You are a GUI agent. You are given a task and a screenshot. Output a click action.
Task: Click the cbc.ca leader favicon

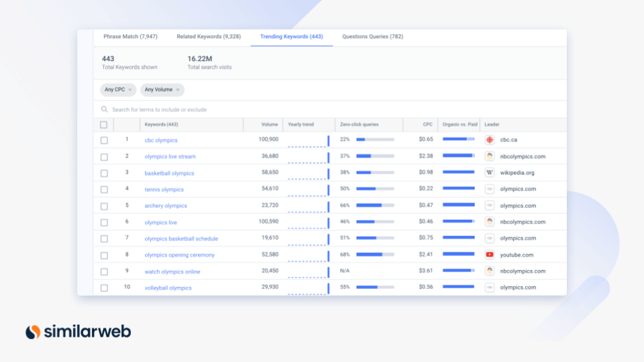(x=490, y=140)
